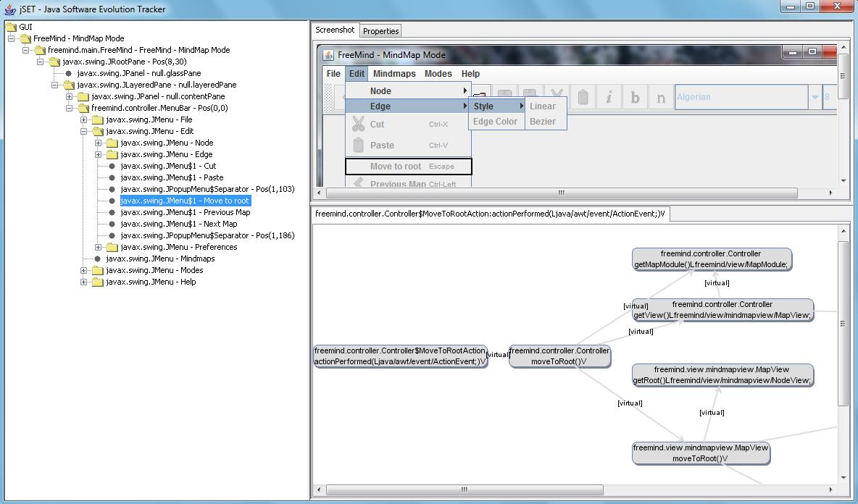
Task: Switch to the Properties tab
Action: point(380,31)
